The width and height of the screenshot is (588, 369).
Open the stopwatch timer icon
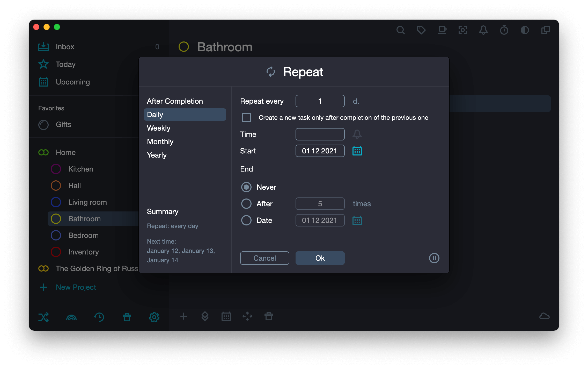click(504, 30)
